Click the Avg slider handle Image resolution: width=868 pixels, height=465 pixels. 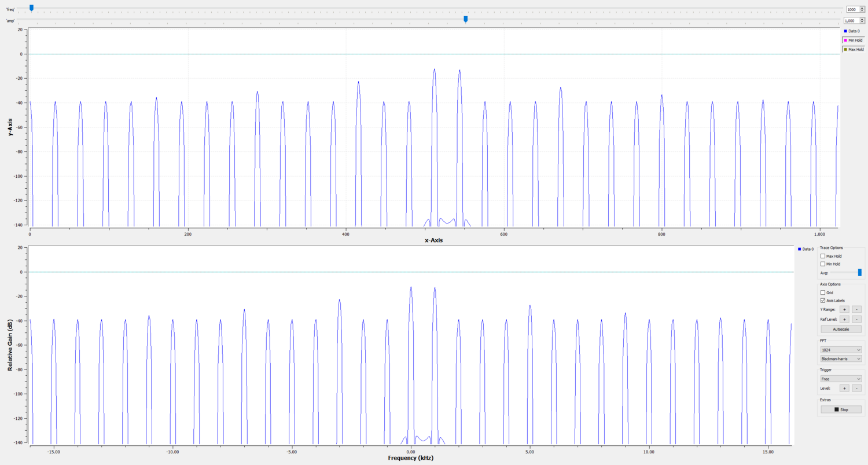(859, 272)
